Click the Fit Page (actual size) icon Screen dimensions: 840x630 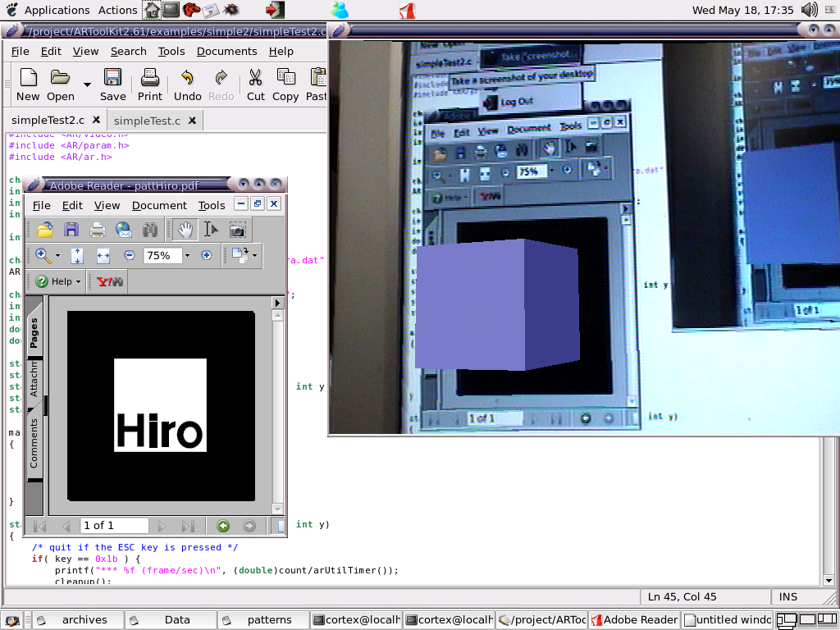(x=77, y=256)
